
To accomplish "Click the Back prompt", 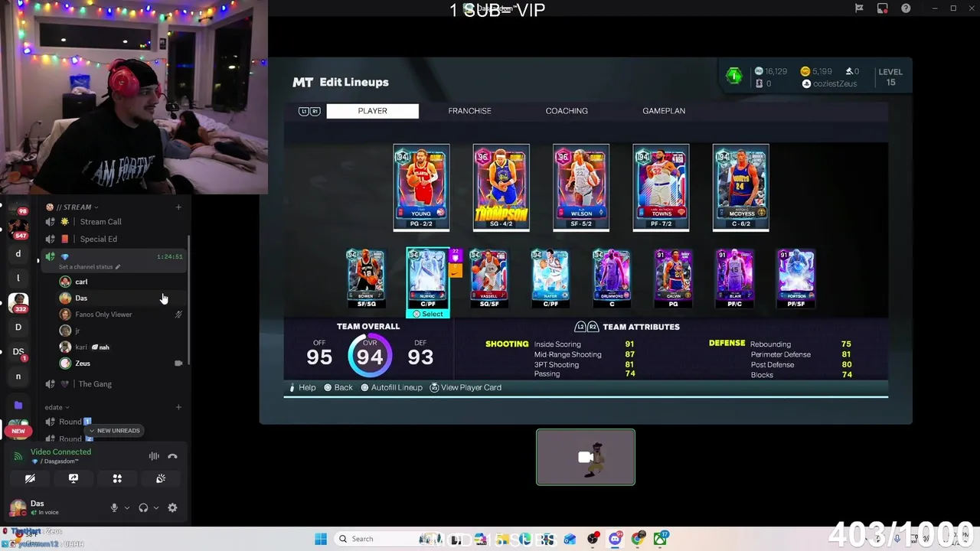I will pos(338,388).
